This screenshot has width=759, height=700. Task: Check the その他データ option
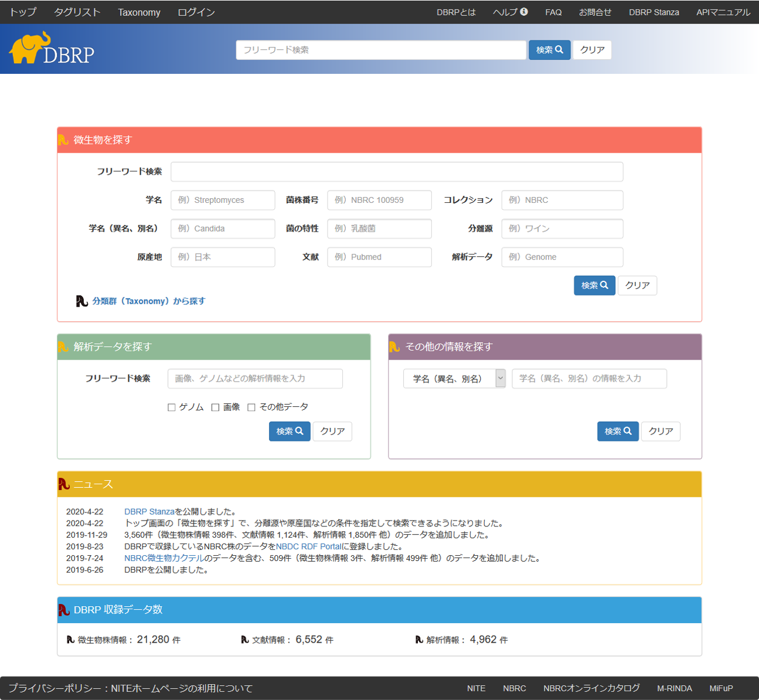pos(251,406)
